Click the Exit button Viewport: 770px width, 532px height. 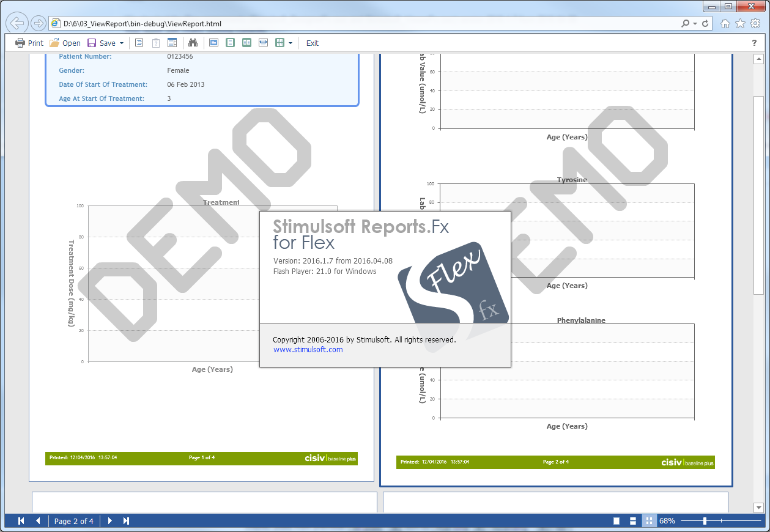coord(313,43)
